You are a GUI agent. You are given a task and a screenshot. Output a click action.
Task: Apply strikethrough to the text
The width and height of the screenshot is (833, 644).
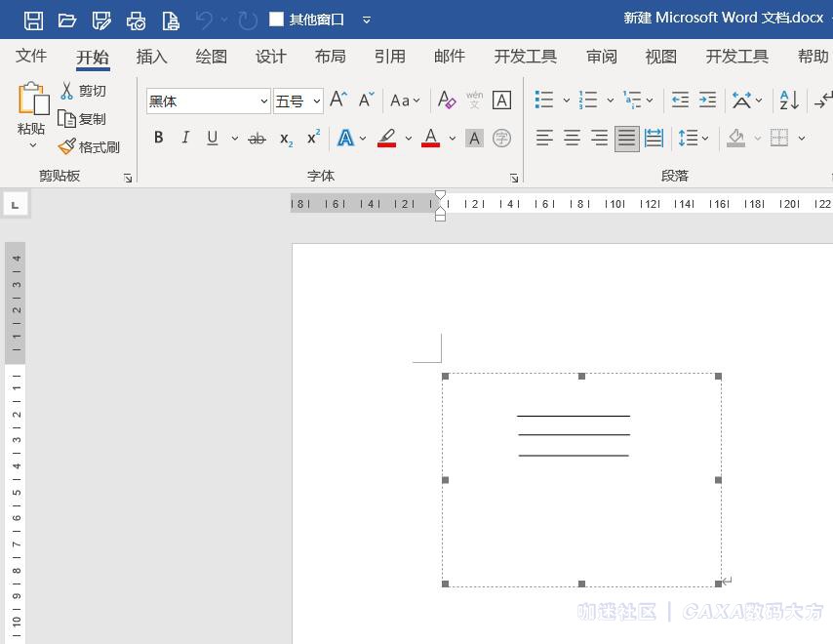coord(257,139)
